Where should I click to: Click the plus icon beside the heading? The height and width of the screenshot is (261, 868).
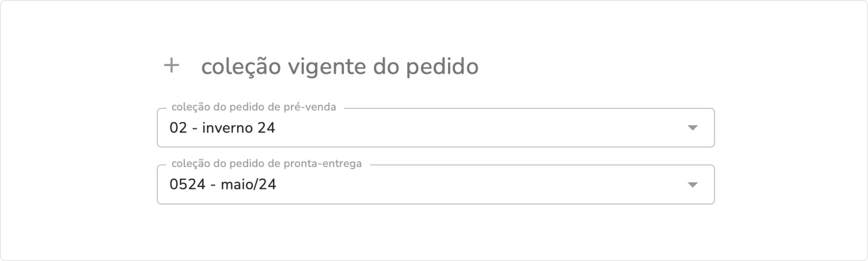coord(171,66)
